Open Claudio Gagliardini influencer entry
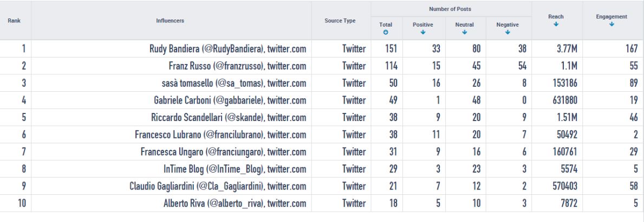Viewport: 644px width, 222px height. tap(218, 187)
